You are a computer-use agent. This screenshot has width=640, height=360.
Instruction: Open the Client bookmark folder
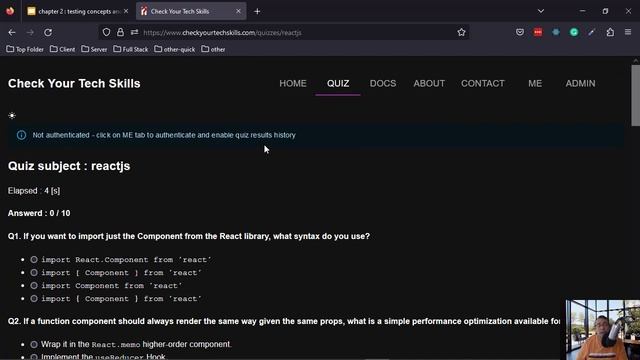tap(62, 49)
